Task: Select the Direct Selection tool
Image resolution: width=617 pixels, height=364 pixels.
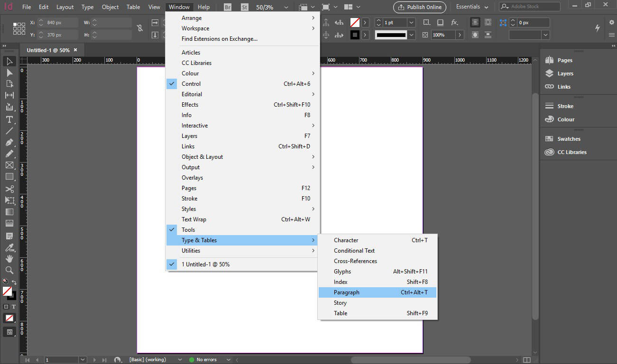Action: [9, 73]
